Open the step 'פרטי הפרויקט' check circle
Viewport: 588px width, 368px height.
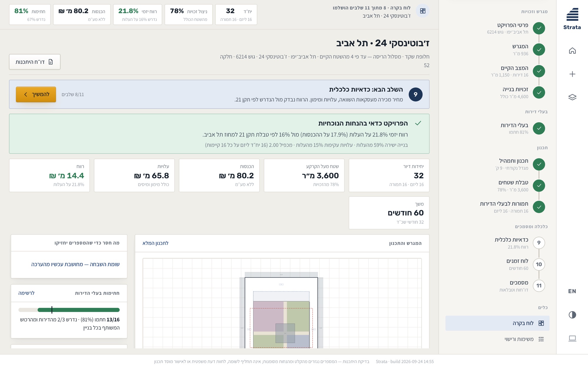539,28
